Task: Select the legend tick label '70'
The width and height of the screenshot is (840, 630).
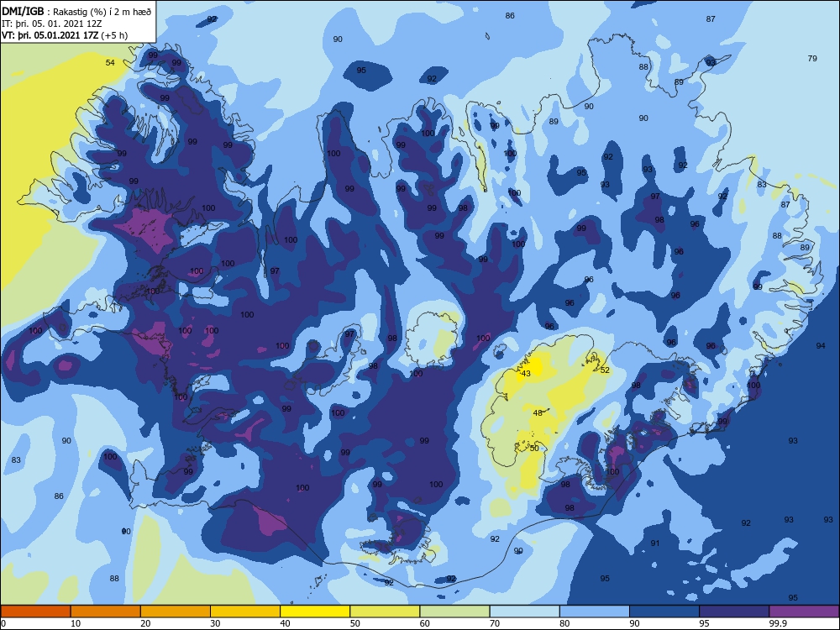Action: [495, 623]
